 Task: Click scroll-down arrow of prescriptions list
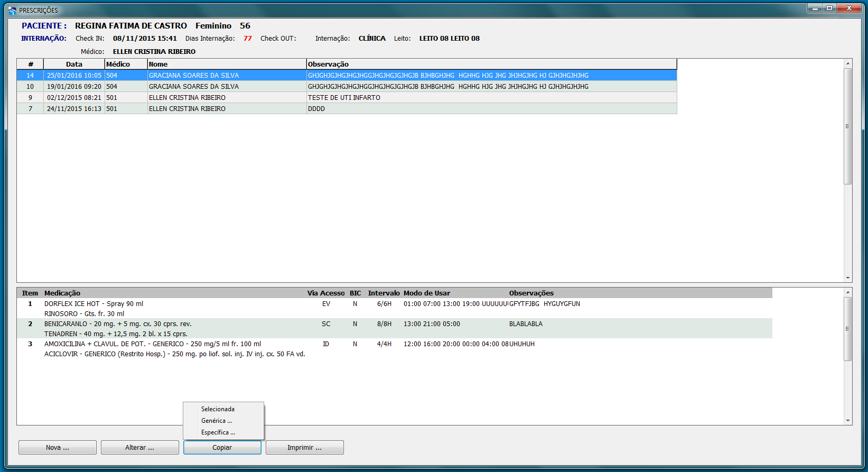[x=848, y=277]
